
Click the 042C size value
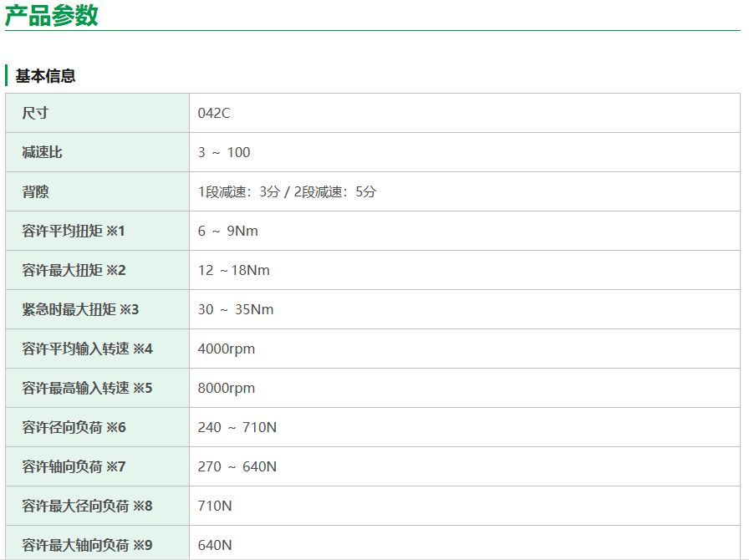click(214, 113)
